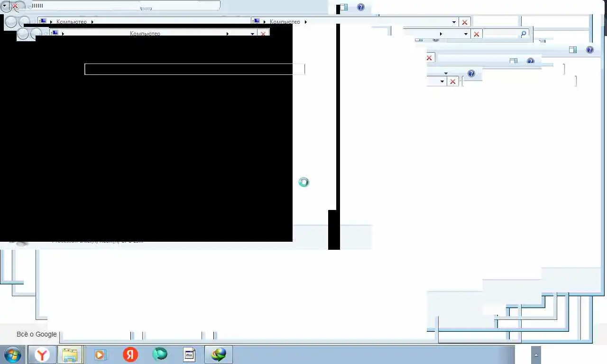This screenshot has height=364, width=607.
Task: Show hidden tray icons arrow
Action: (536, 355)
